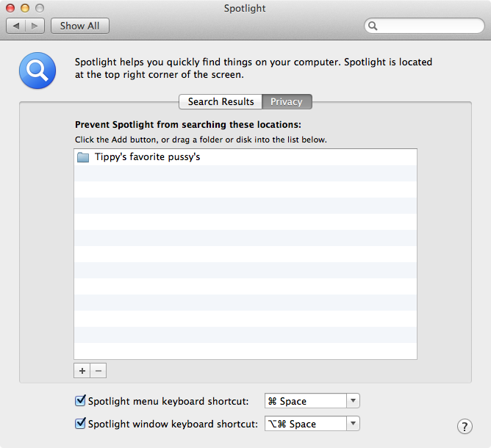491x448 pixels.
Task: Focus the System Preferences search field
Action: (x=424, y=26)
